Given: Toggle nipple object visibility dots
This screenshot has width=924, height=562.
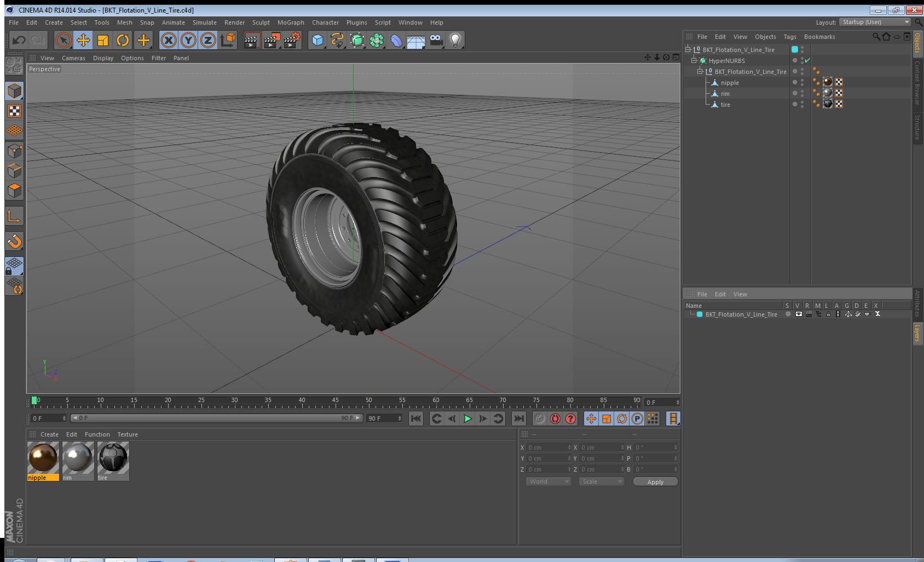Looking at the screenshot, I should [x=802, y=82].
